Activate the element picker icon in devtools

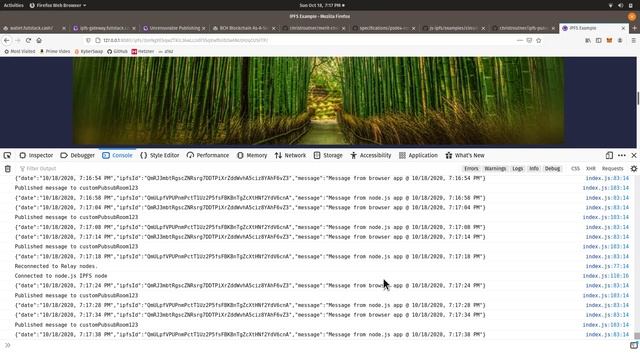coord(7,156)
